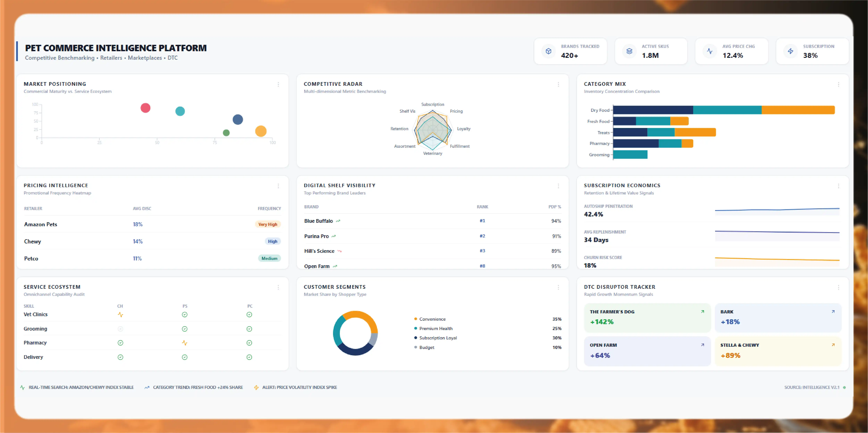868x433 pixels.
Task: Click the Medium frequency badge for Petco
Action: point(270,259)
